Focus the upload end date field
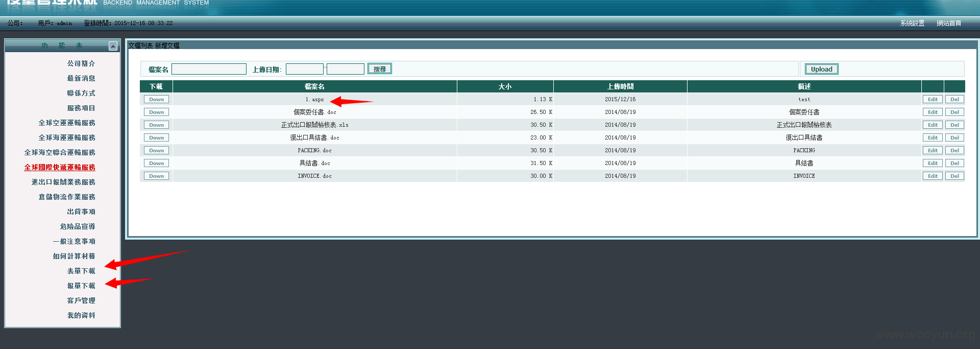The image size is (980, 349). click(346, 69)
